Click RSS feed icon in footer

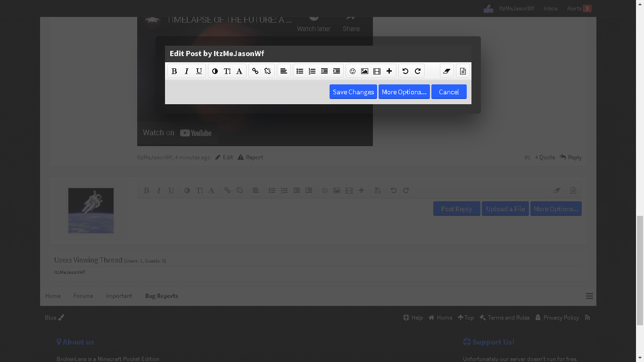587,318
